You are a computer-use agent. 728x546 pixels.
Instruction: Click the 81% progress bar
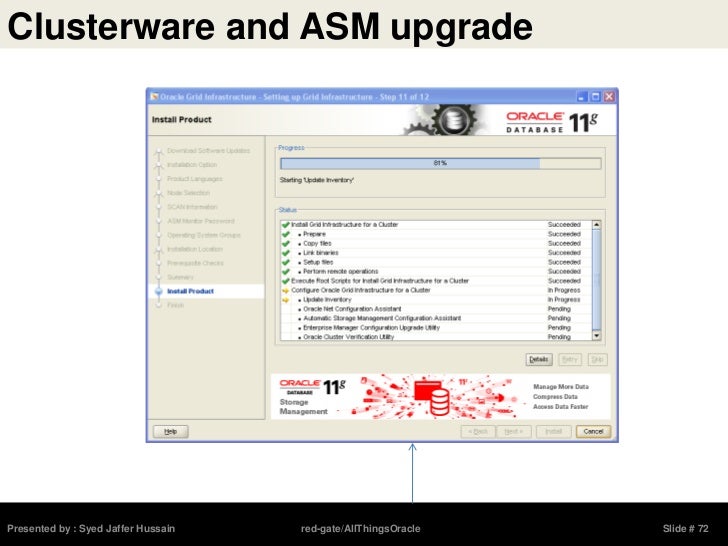point(440,163)
